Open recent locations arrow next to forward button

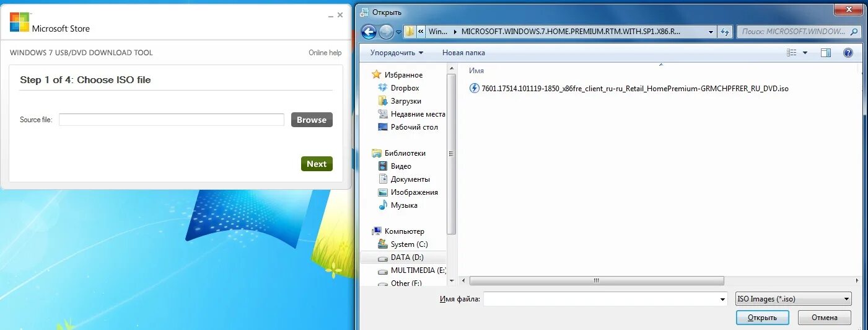(398, 32)
